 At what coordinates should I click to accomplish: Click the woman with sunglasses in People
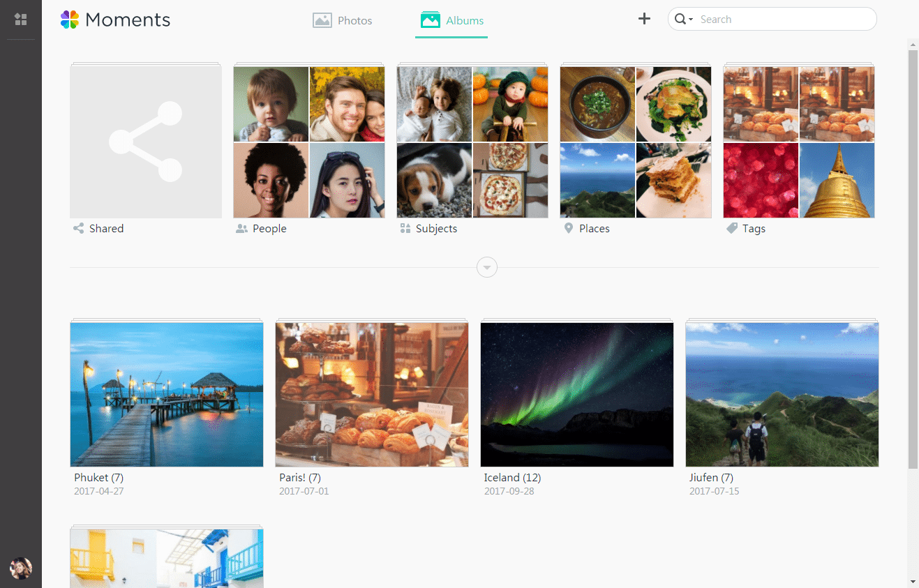(347, 181)
